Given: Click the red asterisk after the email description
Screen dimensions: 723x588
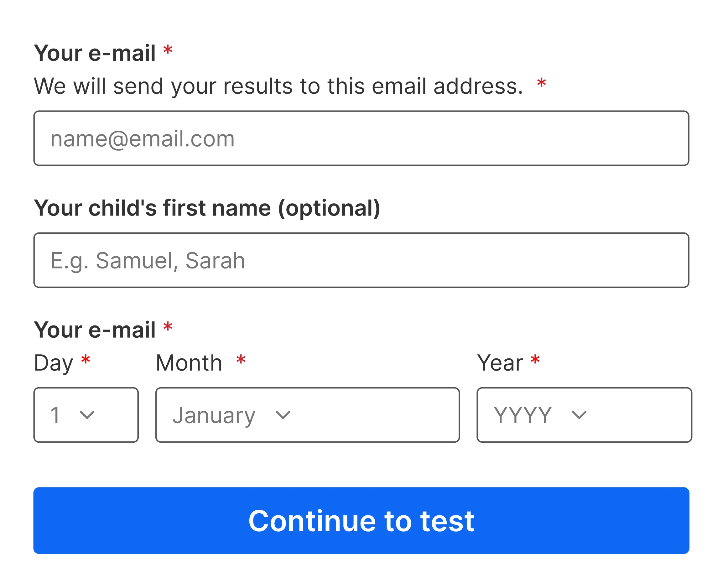Looking at the screenshot, I should [x=541, y=83].
